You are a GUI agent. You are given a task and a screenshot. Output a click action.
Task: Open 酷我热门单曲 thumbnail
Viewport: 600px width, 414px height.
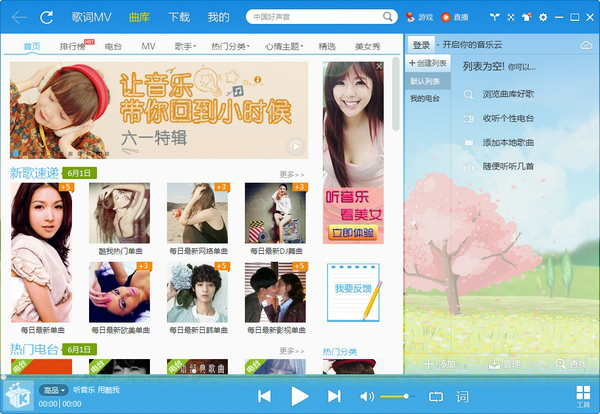tap(120, 213)
